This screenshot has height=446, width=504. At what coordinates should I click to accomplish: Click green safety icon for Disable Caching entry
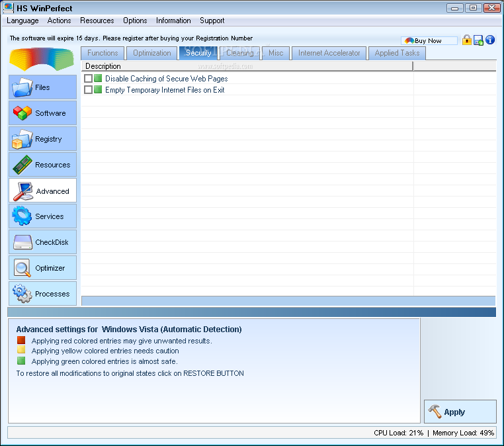coord(98,78)
